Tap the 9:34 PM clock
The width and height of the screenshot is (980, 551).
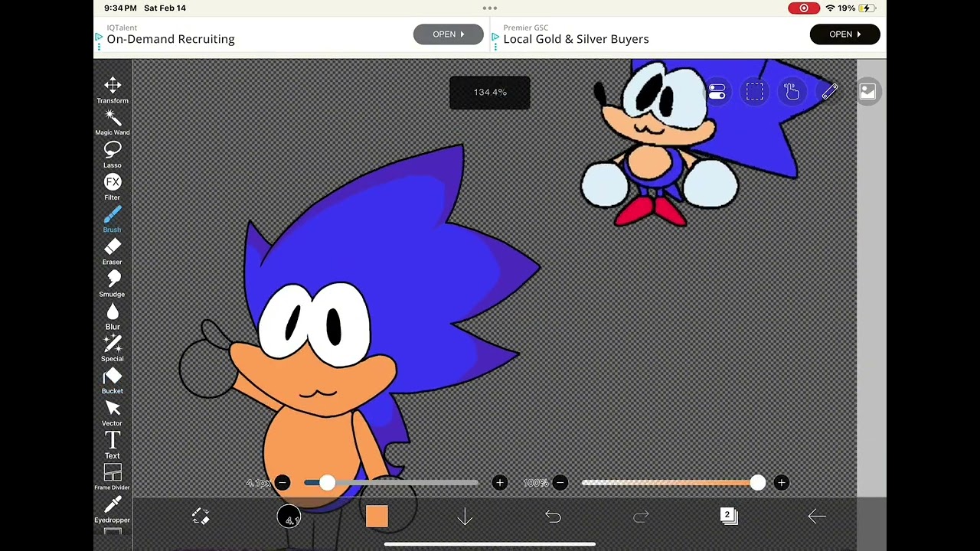click(x=120, y=8)
